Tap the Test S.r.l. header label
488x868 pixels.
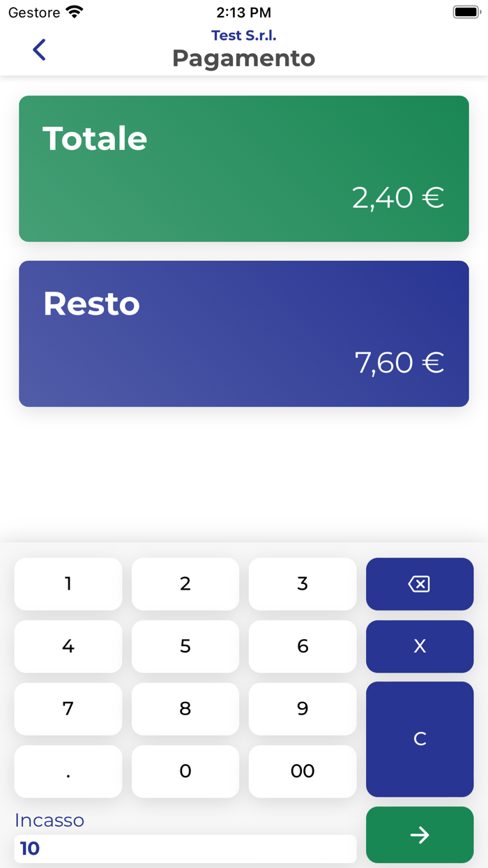point(243,34)
